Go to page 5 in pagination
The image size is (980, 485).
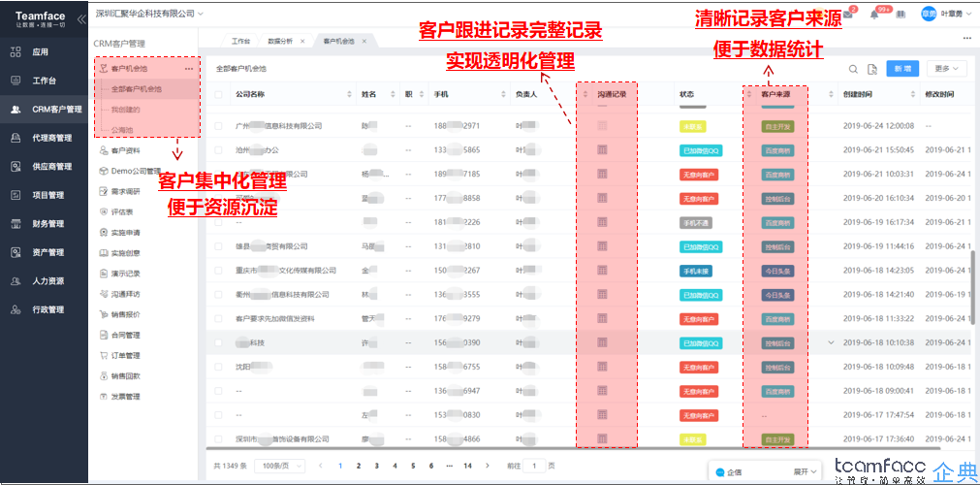(x=413, y=466)
